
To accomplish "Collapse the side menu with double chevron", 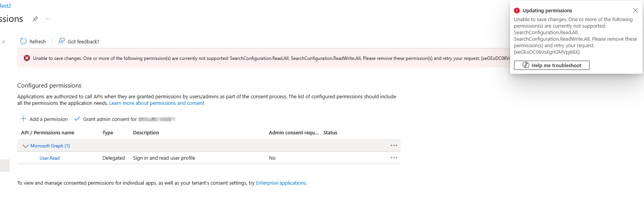I will (3, 42).
